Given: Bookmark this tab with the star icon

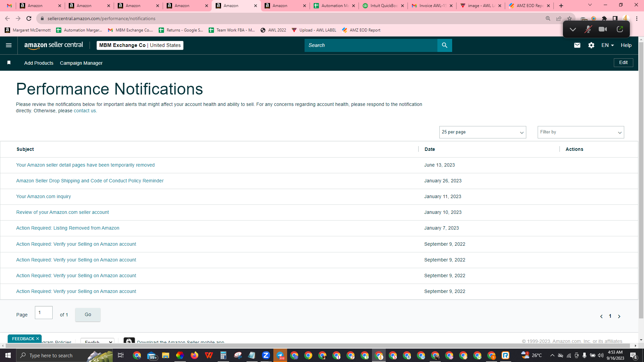Looking at the screenshot, I should pos(570,18).
